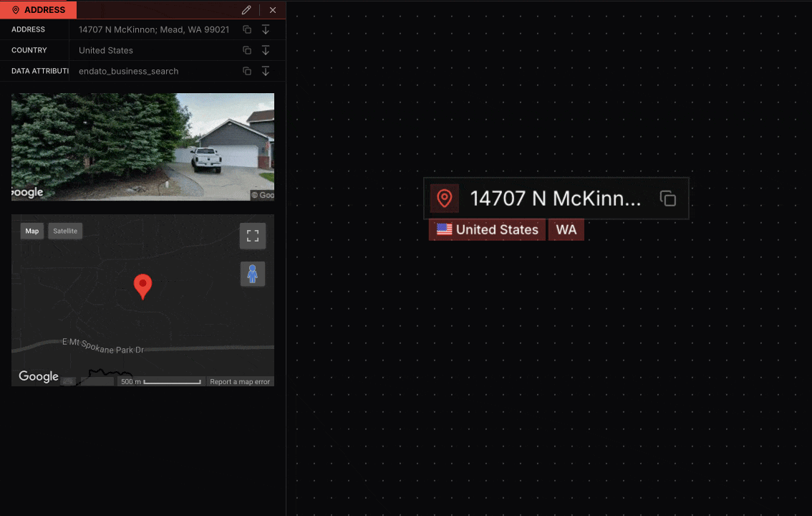Switch the map to Satellite view
Viewport: 812px width, 516px height.
65,231
